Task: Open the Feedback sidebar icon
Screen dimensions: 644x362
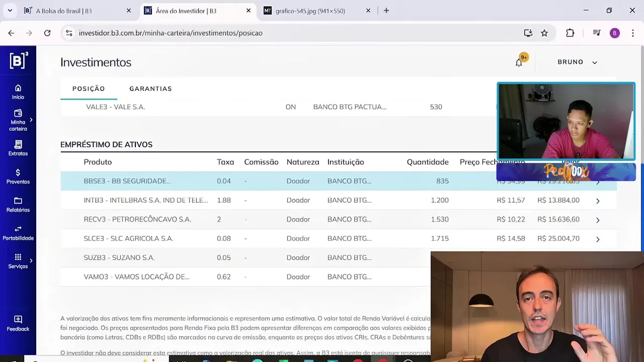Action: (x=18, y=324)
